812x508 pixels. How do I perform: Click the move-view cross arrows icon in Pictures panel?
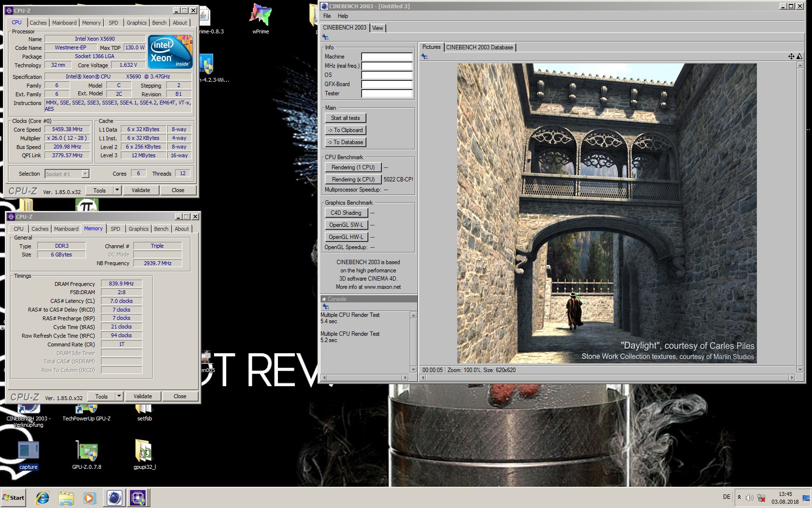pyautogui.click(x=791, y=57)
